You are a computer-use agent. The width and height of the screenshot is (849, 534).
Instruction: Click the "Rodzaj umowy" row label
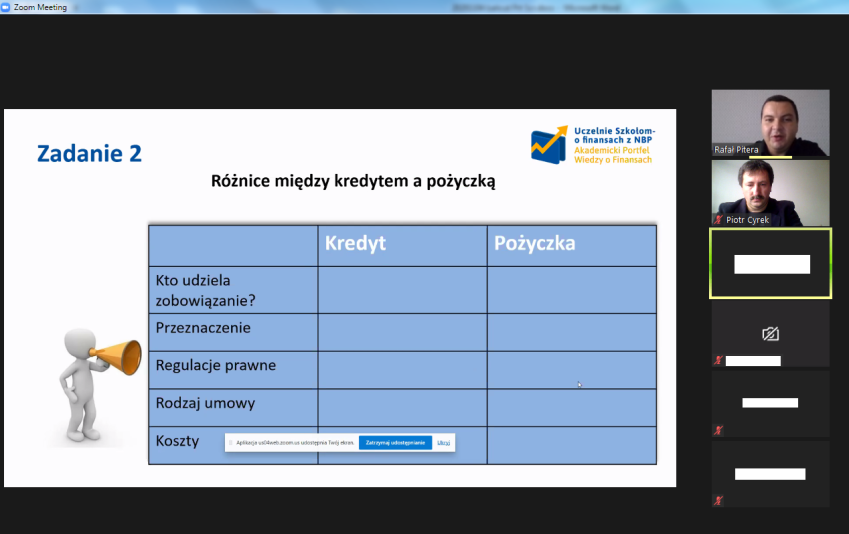click(x=205, y=404)
